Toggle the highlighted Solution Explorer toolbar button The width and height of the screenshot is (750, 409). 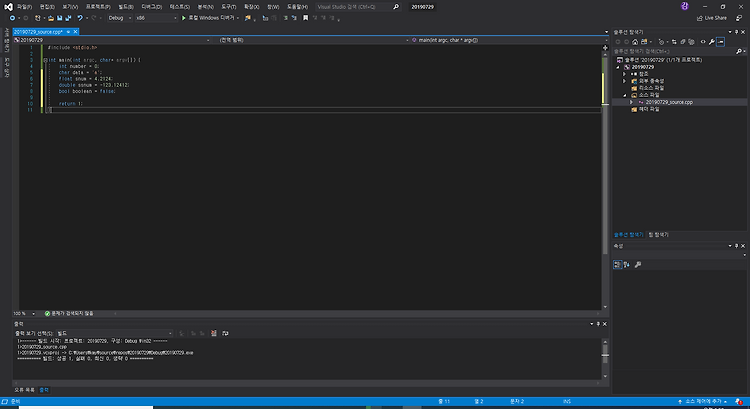click(x=720, y=42)
